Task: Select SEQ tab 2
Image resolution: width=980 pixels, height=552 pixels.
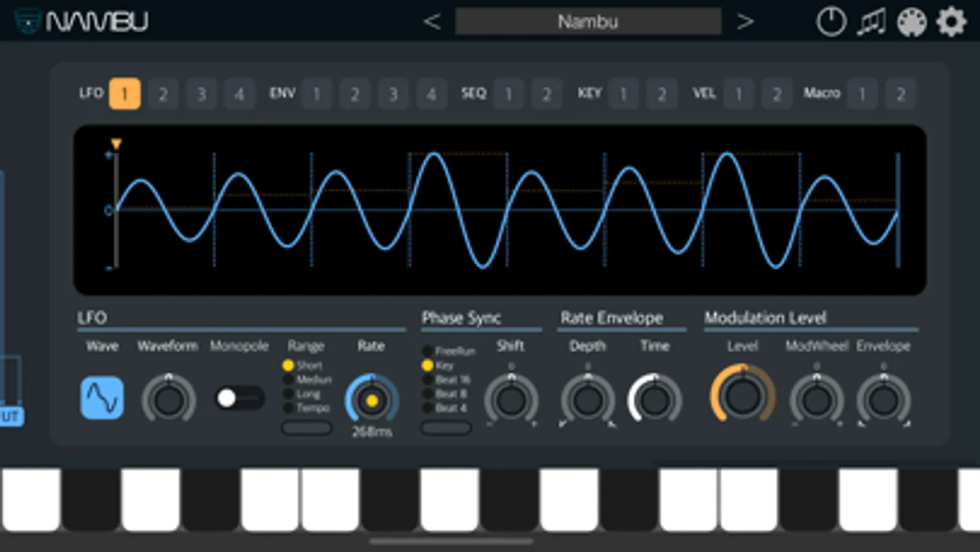Action: (546, 94)
